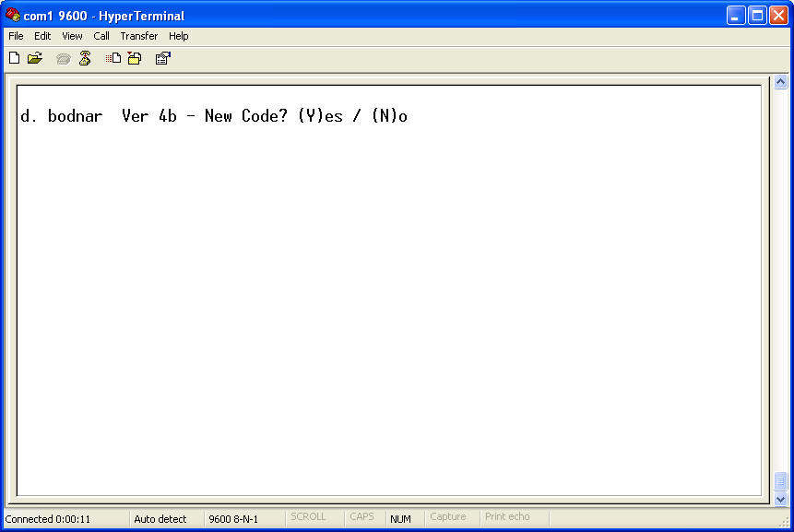Open the Edit menu
The height and width of the screenshot is (532, 794).
pos(42,36)
